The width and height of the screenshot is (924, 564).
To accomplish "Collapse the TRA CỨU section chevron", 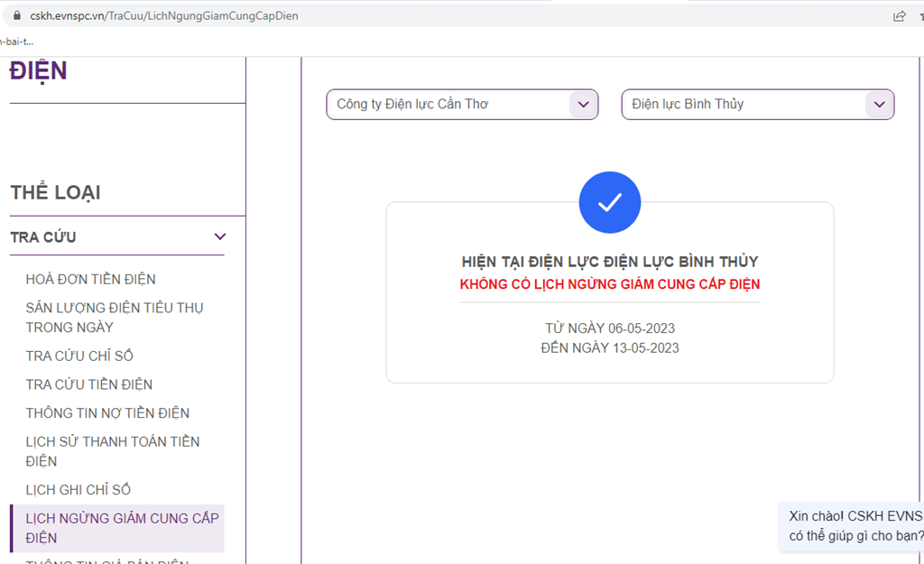I will pos(219,237).
